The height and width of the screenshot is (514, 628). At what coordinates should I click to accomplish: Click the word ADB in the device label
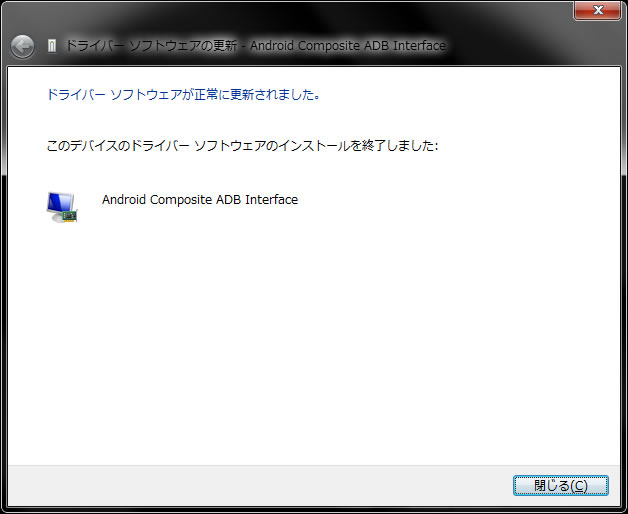click(x=229, y=200)
